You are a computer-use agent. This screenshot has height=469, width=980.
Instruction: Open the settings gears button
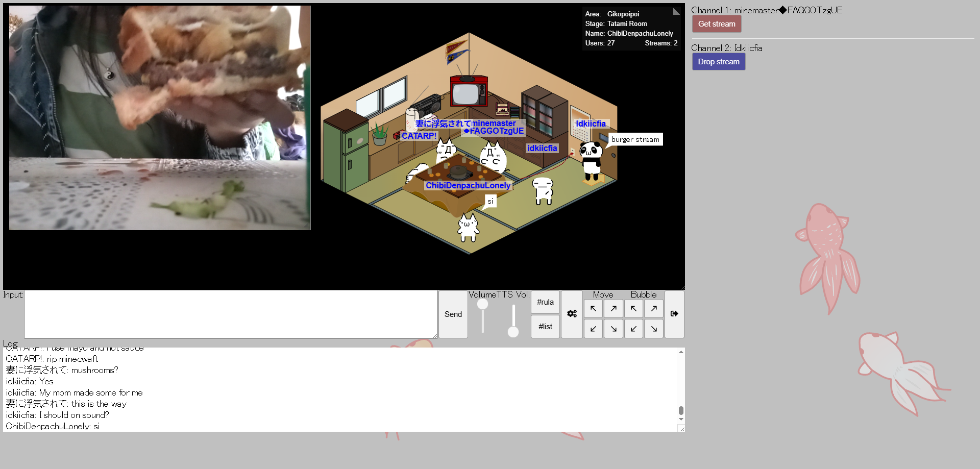572,314
